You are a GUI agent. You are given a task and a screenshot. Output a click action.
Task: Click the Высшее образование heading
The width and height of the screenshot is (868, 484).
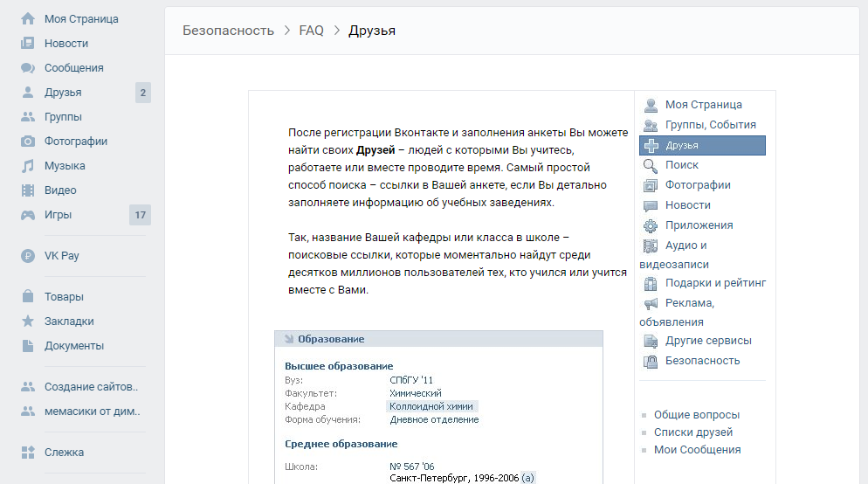339,366
